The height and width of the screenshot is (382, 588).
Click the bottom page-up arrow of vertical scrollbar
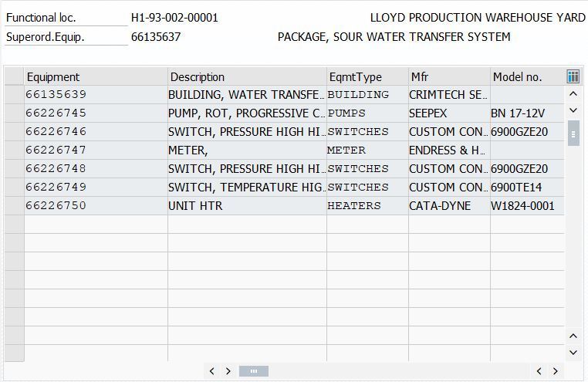tap(573, 336)
